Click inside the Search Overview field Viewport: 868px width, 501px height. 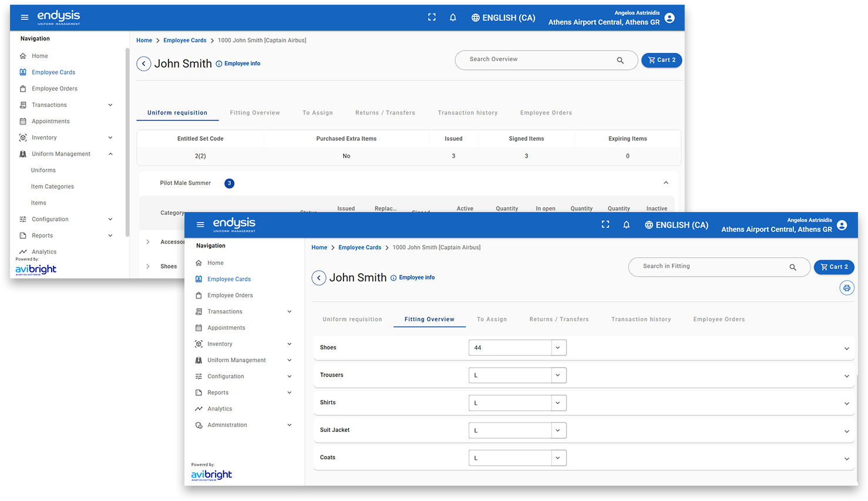tap(537, 60)
